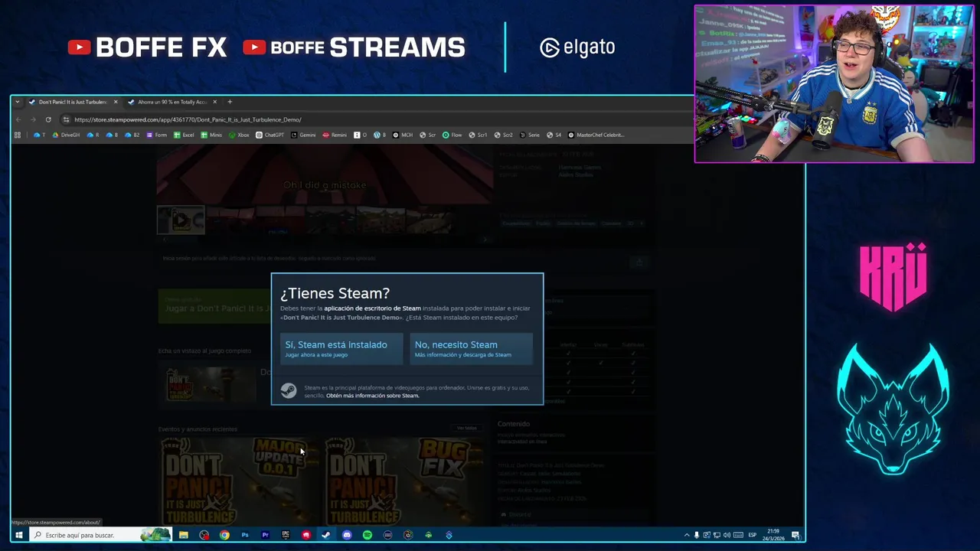The width and height of the screenshot is (980, 551).
Task: Open 'Obtén más información sobre Steam' link
Action: pos(372,396)
